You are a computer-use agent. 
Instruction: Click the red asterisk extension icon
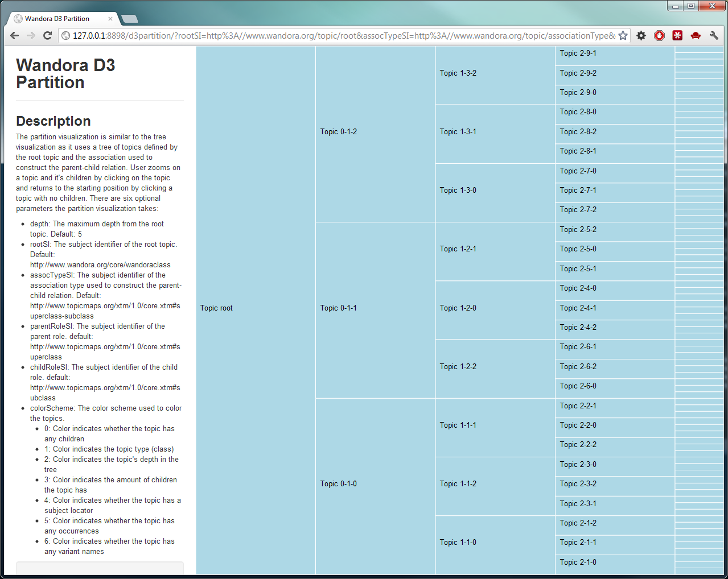(677, 35)
